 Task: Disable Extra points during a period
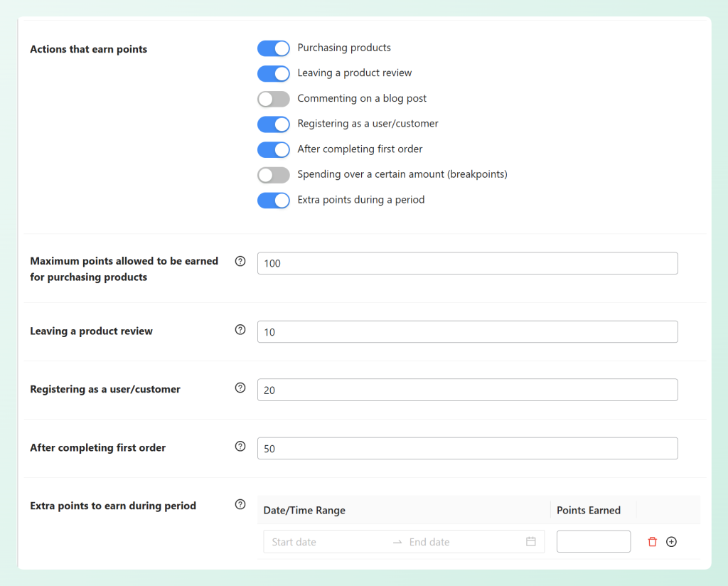click(x=273, y=200)
